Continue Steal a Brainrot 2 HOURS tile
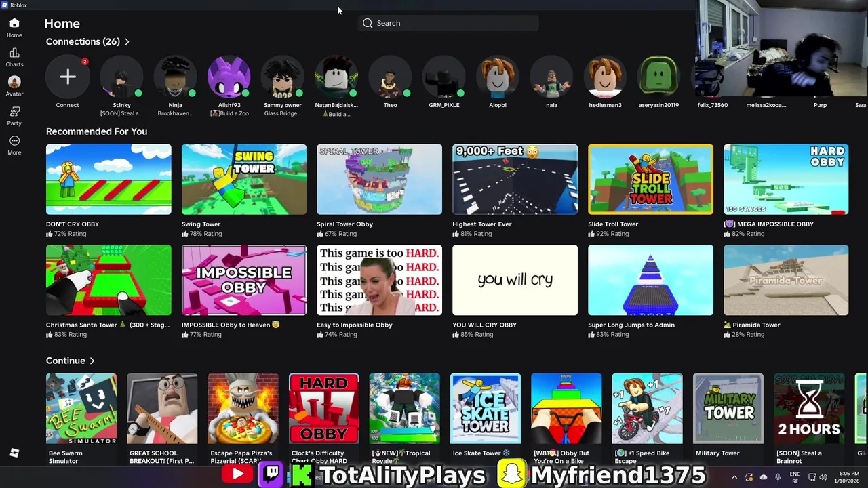 pos(809,409)
